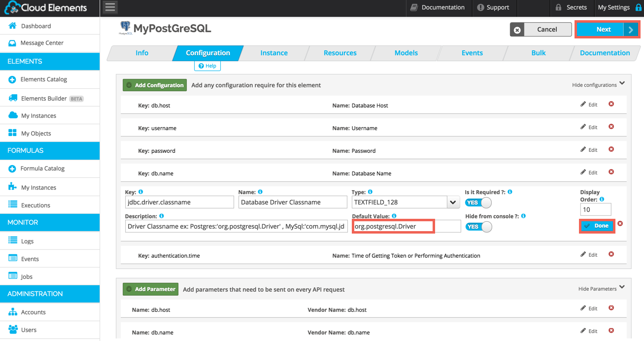
Task: Delete the password configuration row
Action: pos(611,149)
